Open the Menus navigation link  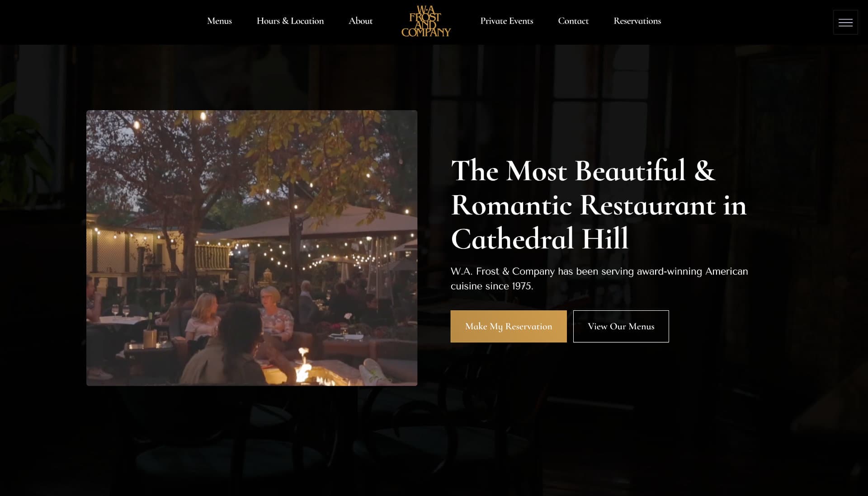tap(219, 21)
